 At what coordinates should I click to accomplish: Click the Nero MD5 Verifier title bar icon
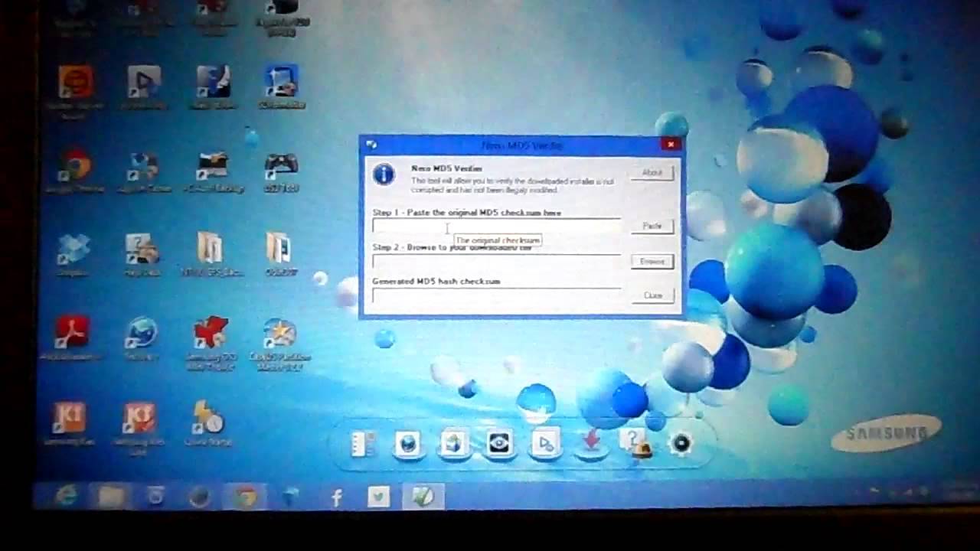[371, 144]
